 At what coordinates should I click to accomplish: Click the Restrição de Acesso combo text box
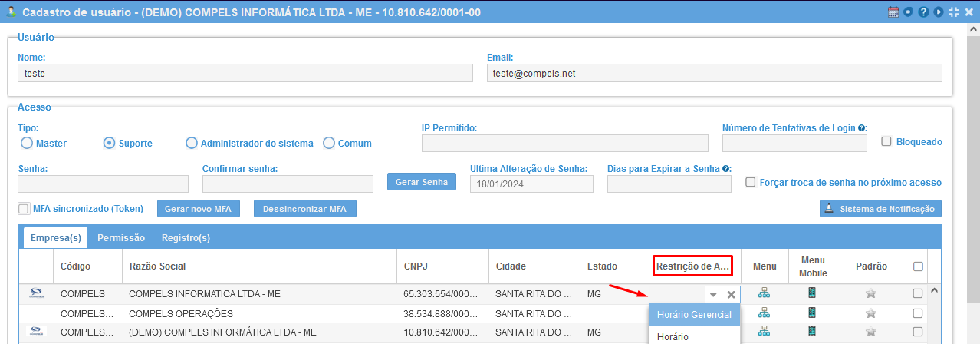678,294
